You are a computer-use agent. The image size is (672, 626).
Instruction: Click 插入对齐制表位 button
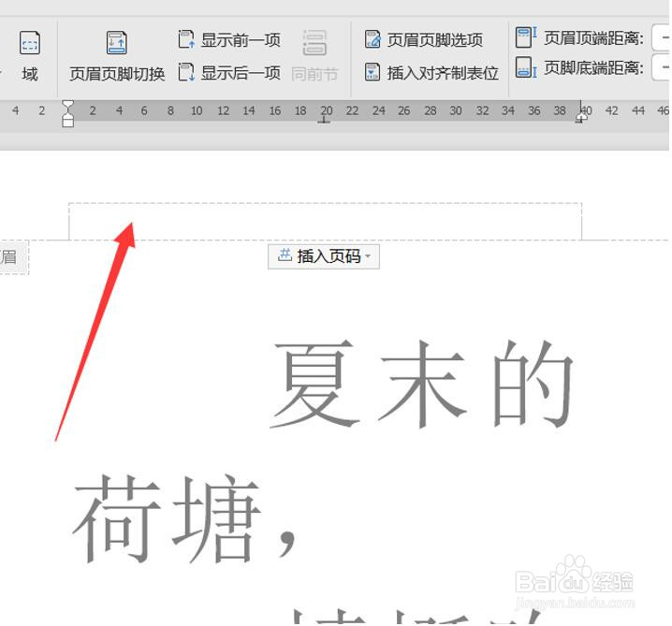431,73
